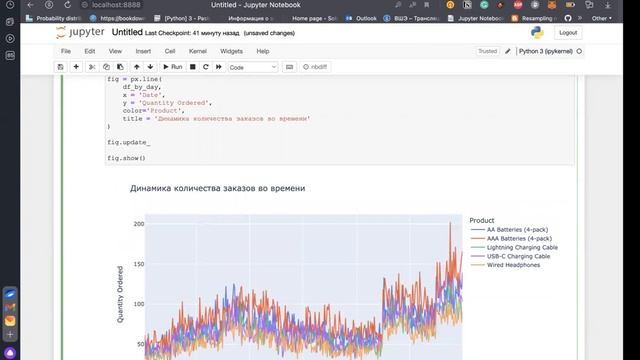Expand the Other bookmarks folder
Viewport: 640px width, 360px height.
pos(602,18)
